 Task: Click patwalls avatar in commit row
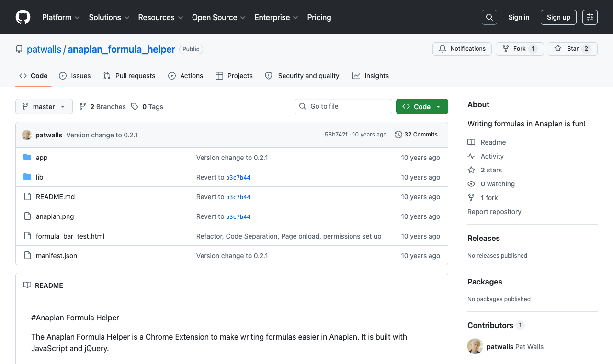click(27, 135)
